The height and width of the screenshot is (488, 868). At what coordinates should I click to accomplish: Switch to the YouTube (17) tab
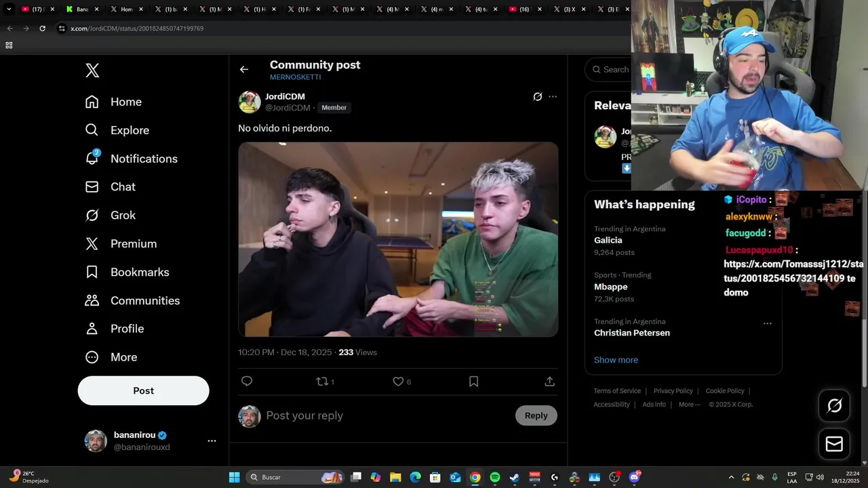coord(37,9)
